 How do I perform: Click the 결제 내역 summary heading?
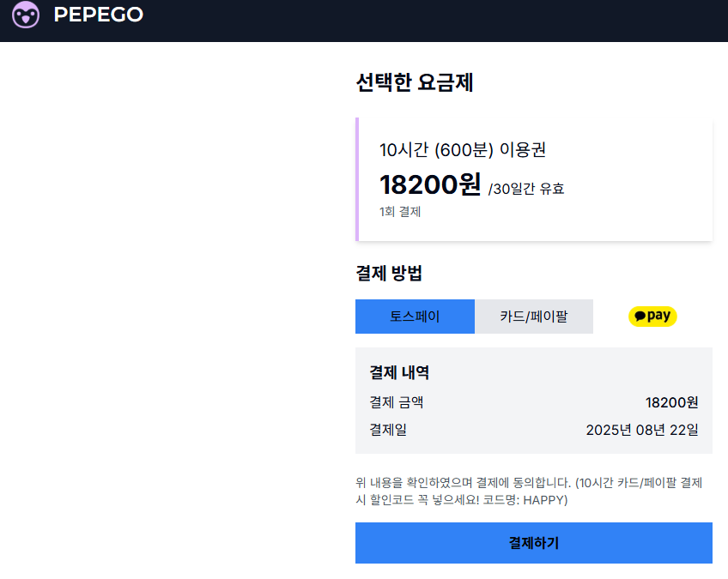coord(399,372)
